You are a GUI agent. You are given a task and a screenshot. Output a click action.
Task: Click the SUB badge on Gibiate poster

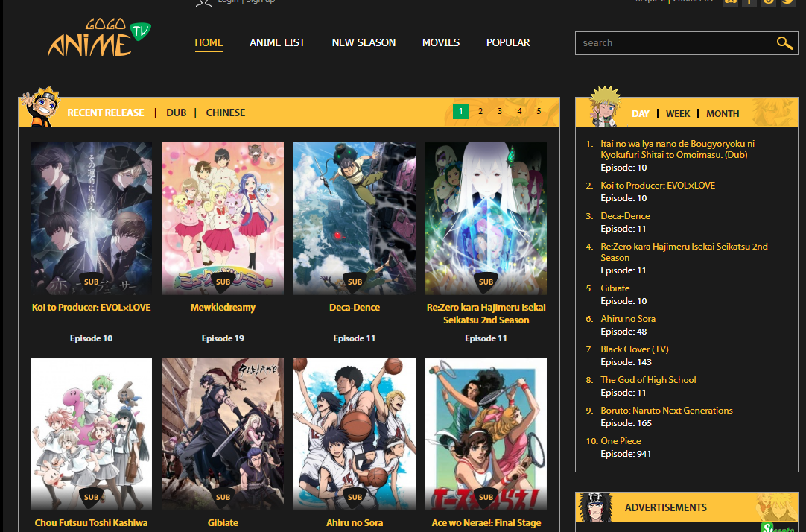tap(223, 497)
